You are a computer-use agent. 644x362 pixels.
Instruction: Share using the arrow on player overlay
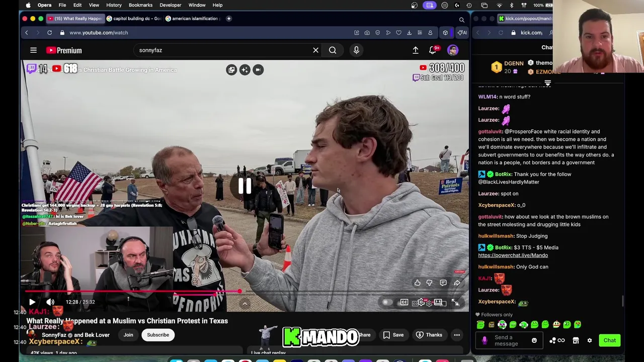point(457,283)
